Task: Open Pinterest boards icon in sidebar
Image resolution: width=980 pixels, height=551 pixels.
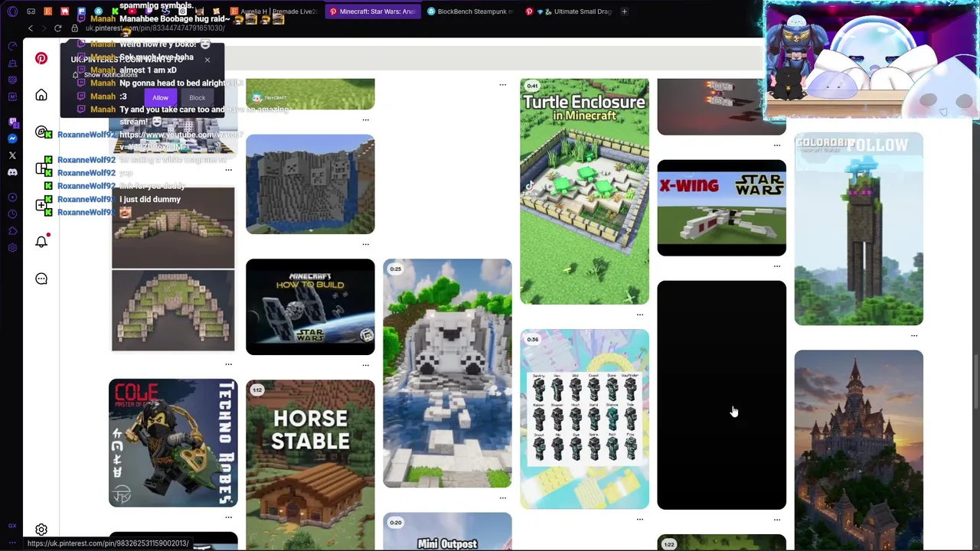Action: [x=41, y=168]
